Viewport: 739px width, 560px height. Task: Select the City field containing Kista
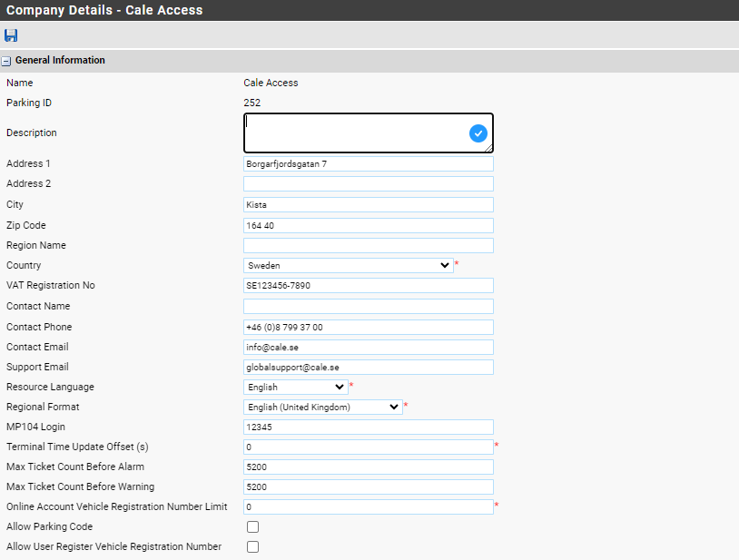point(368,204)
